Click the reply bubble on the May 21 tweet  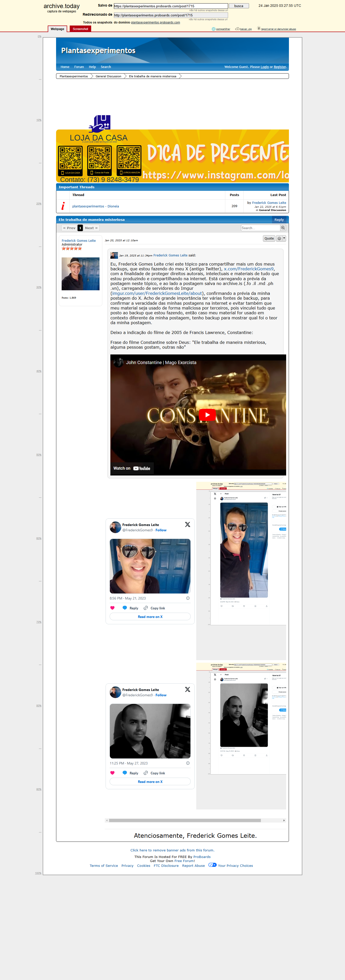[x=125, y=608]
